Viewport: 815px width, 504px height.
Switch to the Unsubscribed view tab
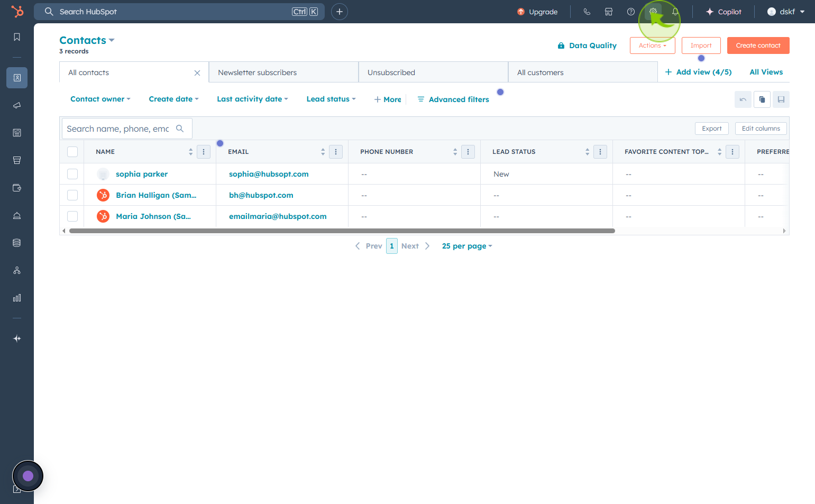(x=433, y=72)
